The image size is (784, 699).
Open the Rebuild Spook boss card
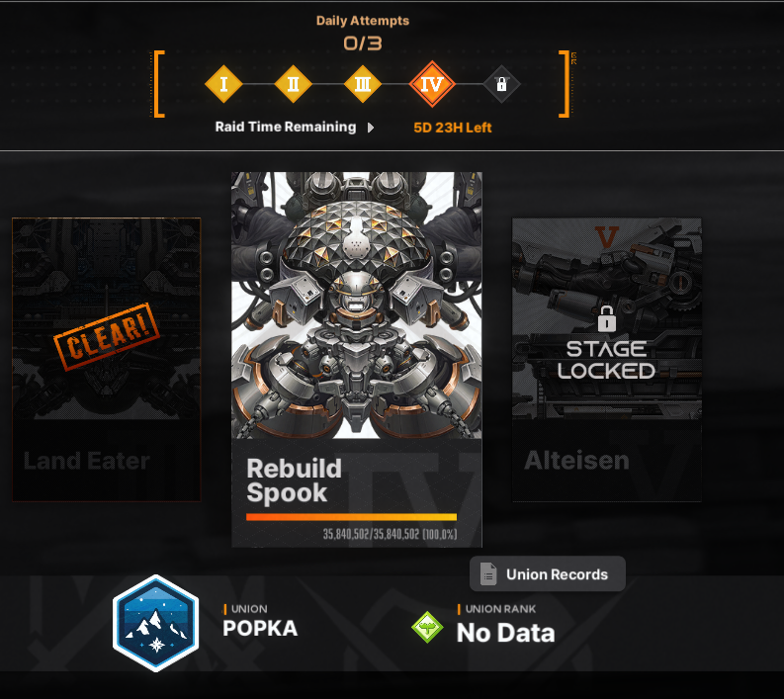[357, 360]
